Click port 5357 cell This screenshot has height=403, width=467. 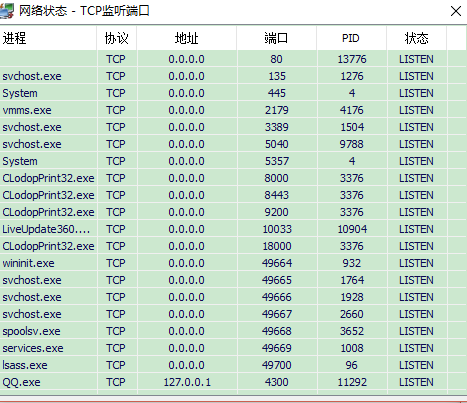(277, 161)
